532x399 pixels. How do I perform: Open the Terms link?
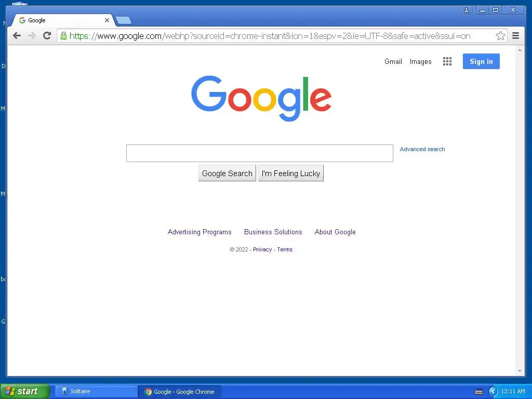click(x=285, y=250)
